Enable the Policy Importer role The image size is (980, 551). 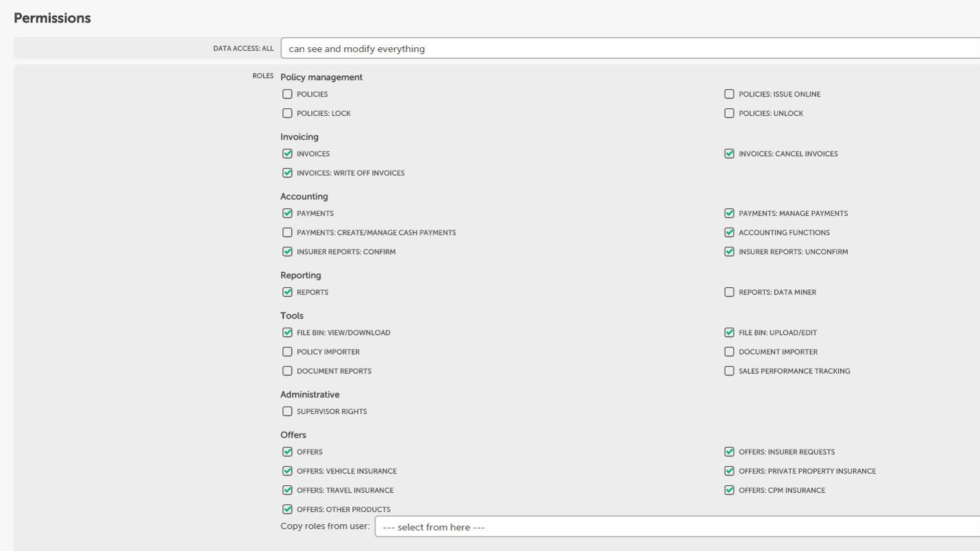click(x=287, y=352)
